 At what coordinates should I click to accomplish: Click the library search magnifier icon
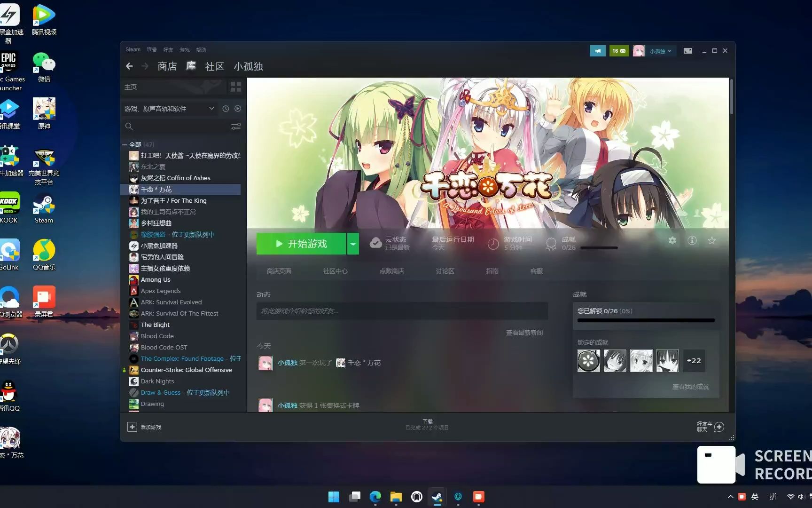(x=129, y=127)
